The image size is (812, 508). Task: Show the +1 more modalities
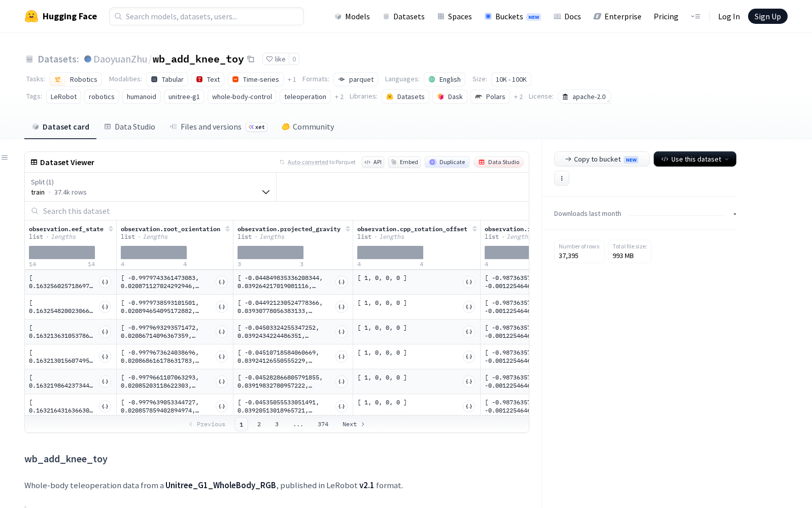click(292, 80)
